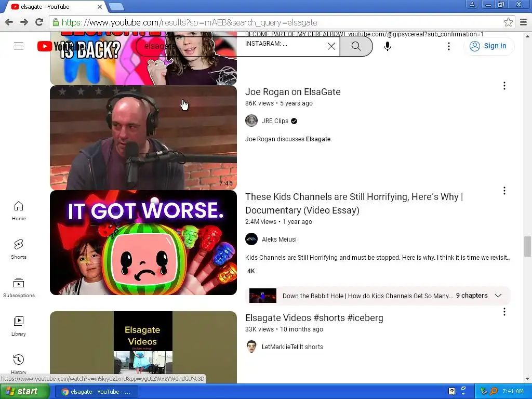Open Shorts in sidebar
This screenshot has height=399, width=532.
[x=19, y=249]
